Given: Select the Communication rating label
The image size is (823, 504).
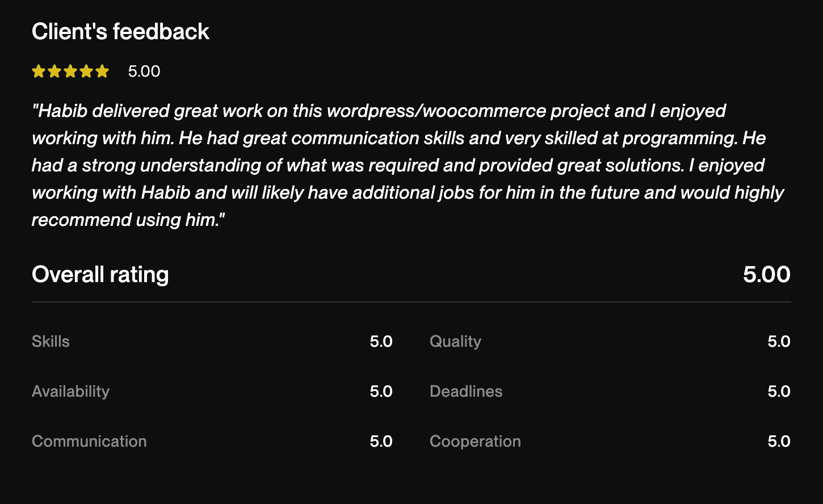Looking at the screenshot, I should pos(89,442).
